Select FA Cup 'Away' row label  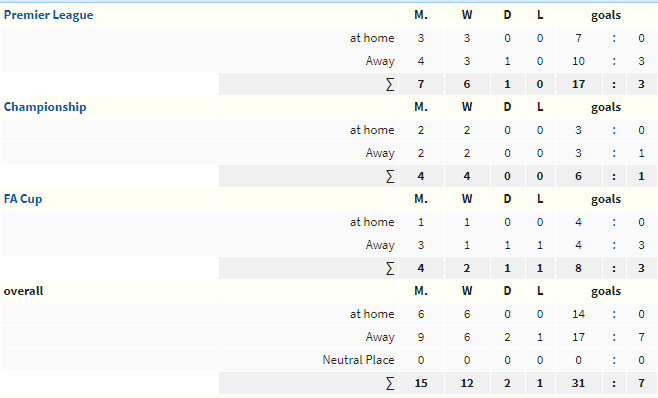380,245
